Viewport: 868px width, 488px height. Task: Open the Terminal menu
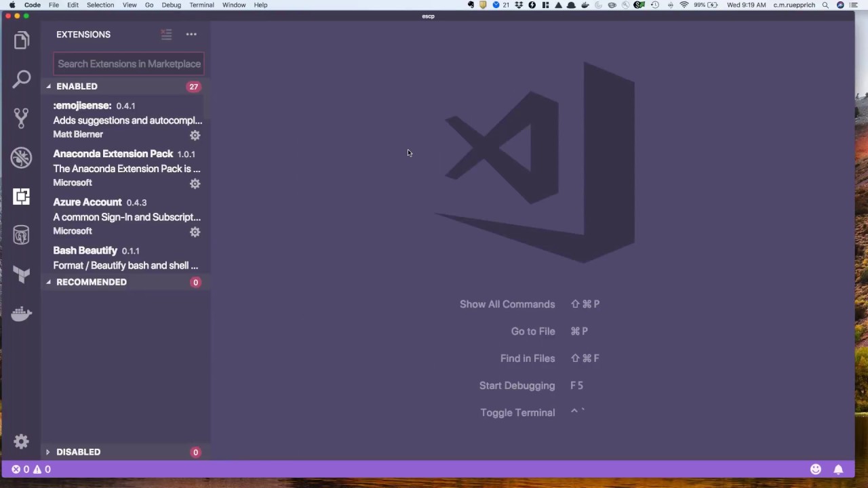(x=201, y=5)
